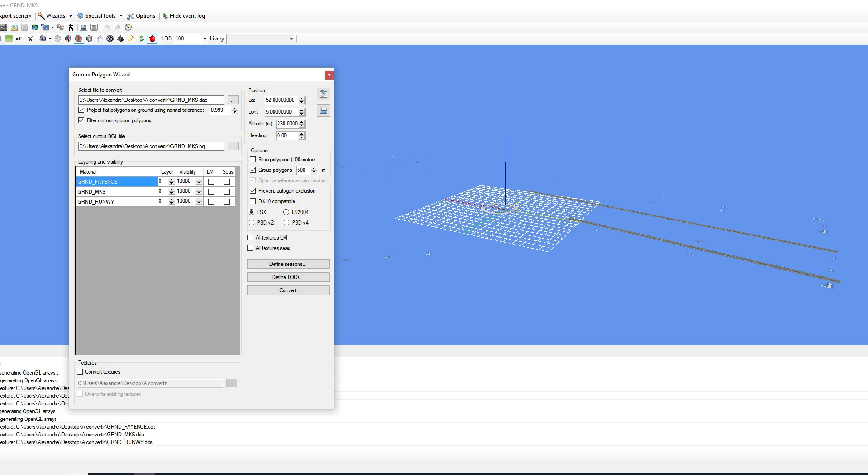Click the Define LODs... button
Viewport: 868px width, 475px height.
pyautogui.click(x=288, y=277)
